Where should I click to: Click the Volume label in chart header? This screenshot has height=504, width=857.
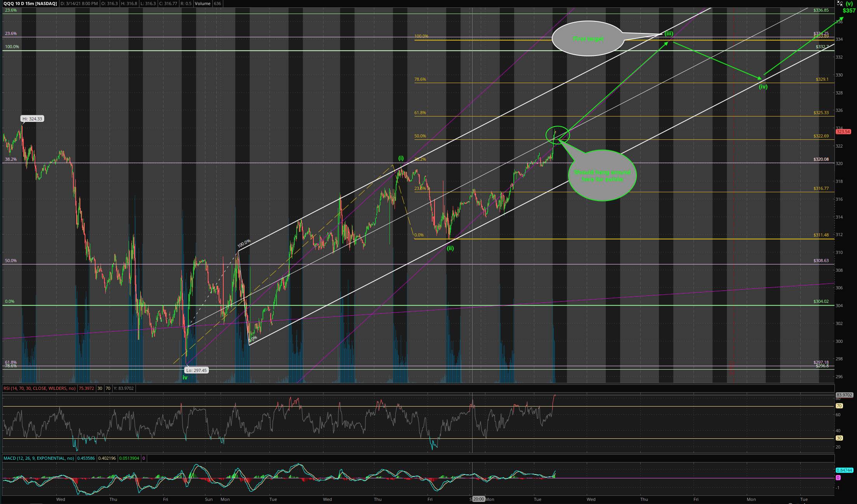[203, 3]
